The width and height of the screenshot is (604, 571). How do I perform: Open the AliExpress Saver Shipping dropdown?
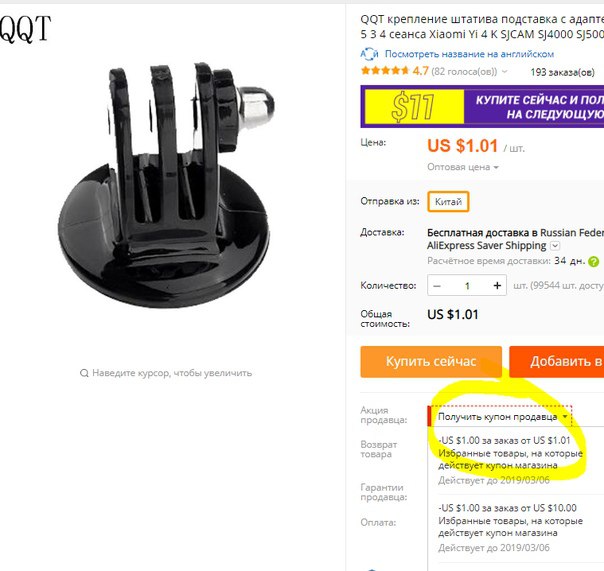(x=555, y=245)
